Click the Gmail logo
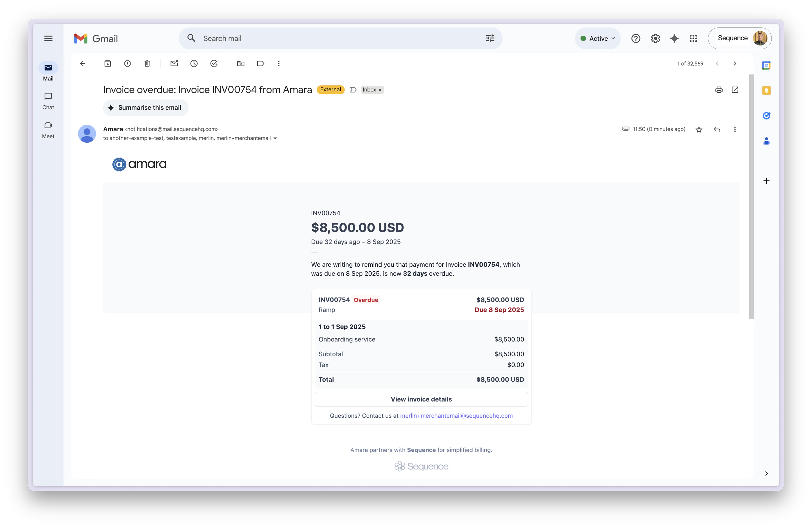The width and height of the screenshot is (812, 528). 96,38
